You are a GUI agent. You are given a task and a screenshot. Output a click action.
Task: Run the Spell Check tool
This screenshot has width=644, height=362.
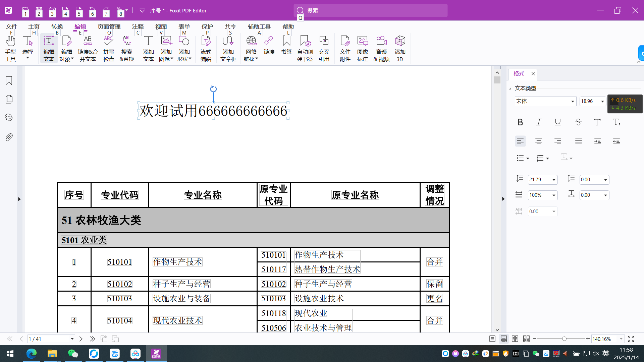109,49
